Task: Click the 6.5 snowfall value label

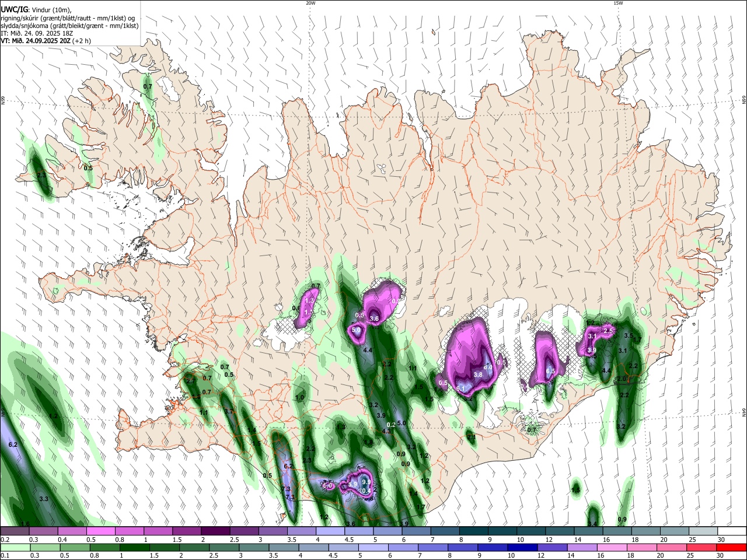Action: coord(550,371)
